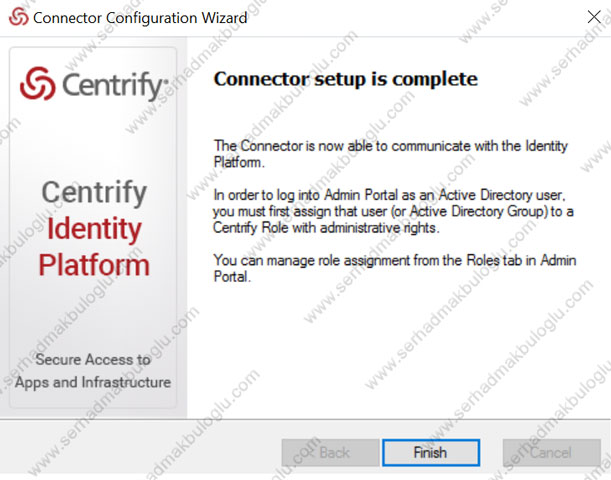
Task: Click the grayed-out Back button
Action: (330, 453)
